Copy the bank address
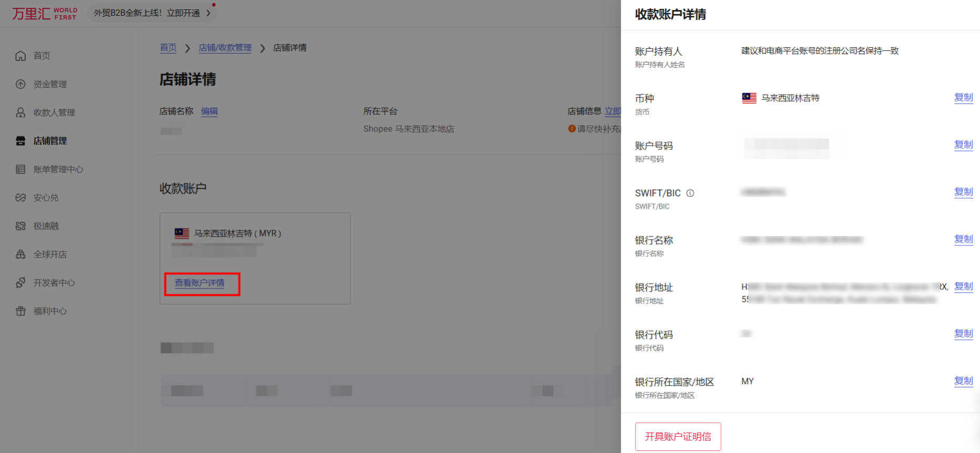 click(963, 287)
